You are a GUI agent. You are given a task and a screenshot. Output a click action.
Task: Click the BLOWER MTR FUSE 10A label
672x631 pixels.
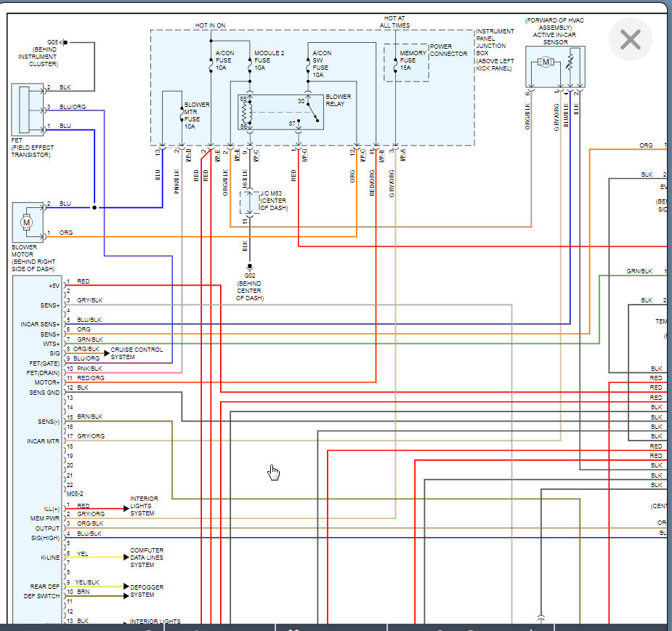tap(197, 116)
